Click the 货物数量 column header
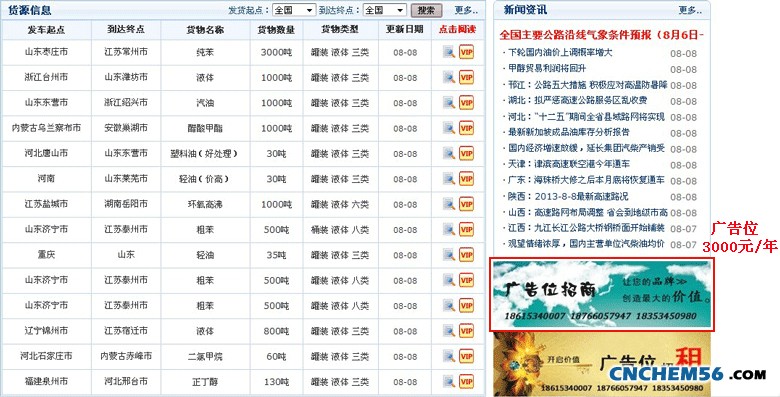Viewport: 780px width, 397px height. (x=276, y=29)
